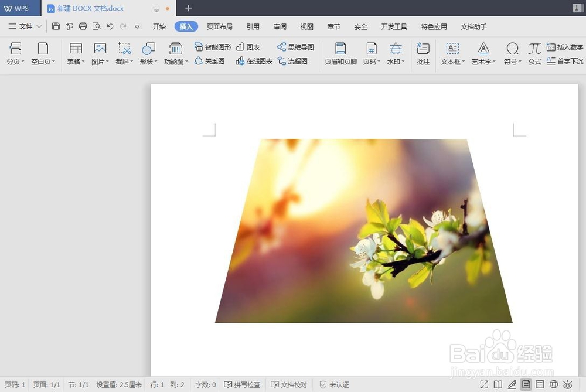The height and width of the screenshot is (392, 586).
Task: Open the 审阅 review tab
Action: pos(280,26)
